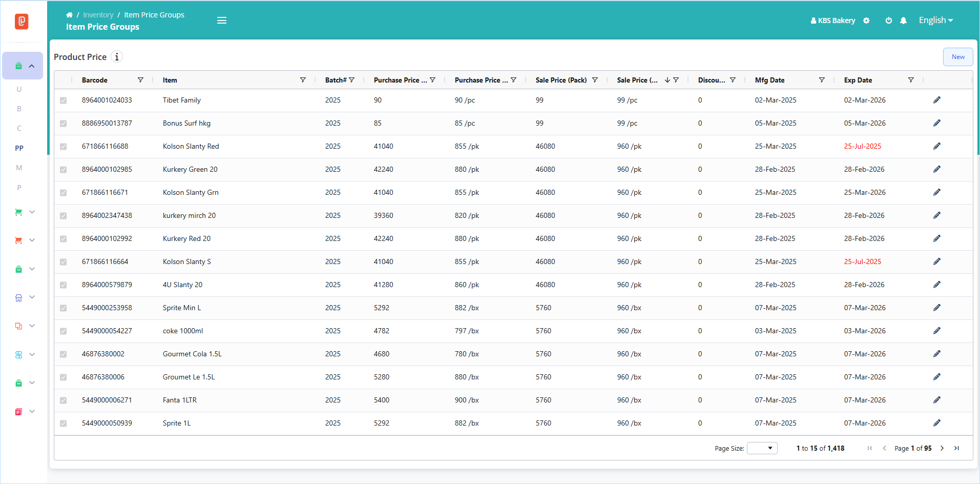This screenshot has width=980, height=484.
Task: Go to the next page arrow
Action: [942, 448]
